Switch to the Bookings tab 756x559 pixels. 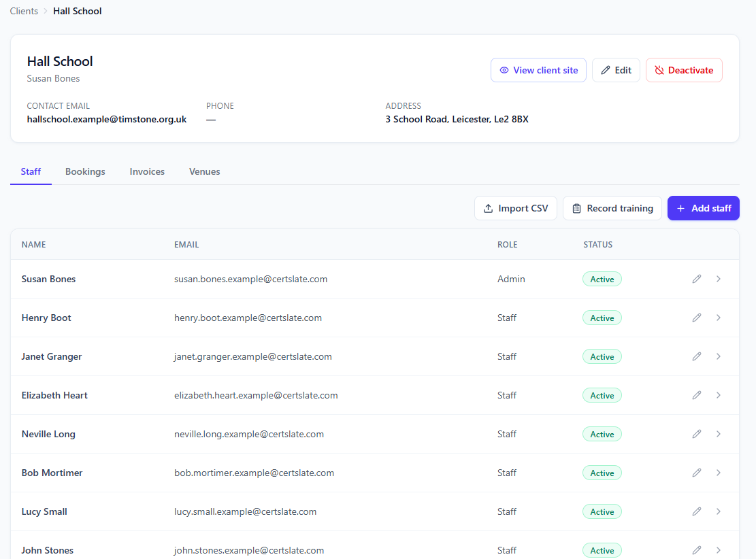point(85,171)
